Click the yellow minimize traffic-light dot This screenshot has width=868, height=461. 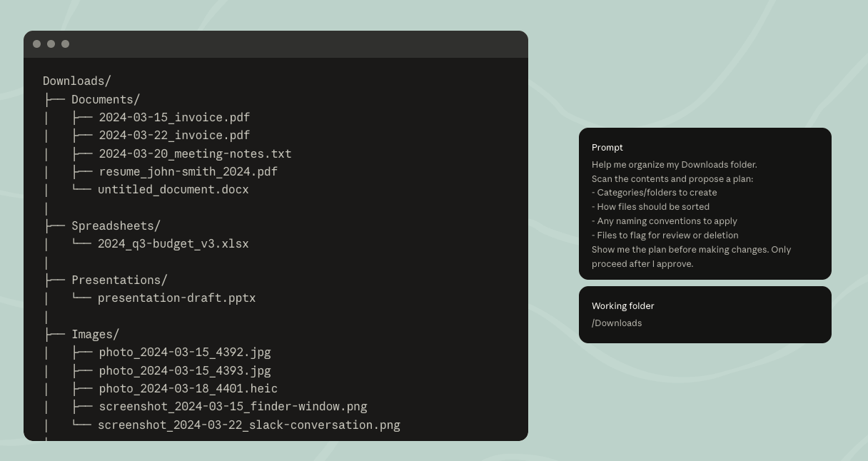click(x=51, y=44)
